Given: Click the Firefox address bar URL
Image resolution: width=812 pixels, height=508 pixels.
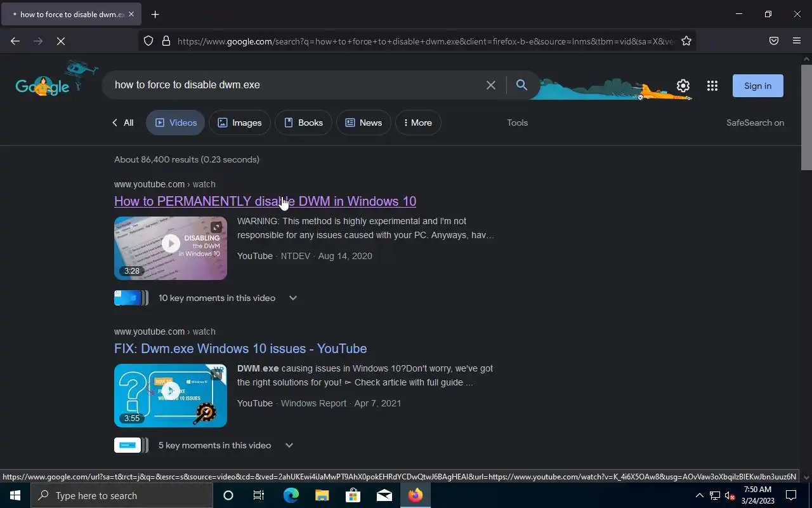Looking at the screenshot, I should pos(425,41).
